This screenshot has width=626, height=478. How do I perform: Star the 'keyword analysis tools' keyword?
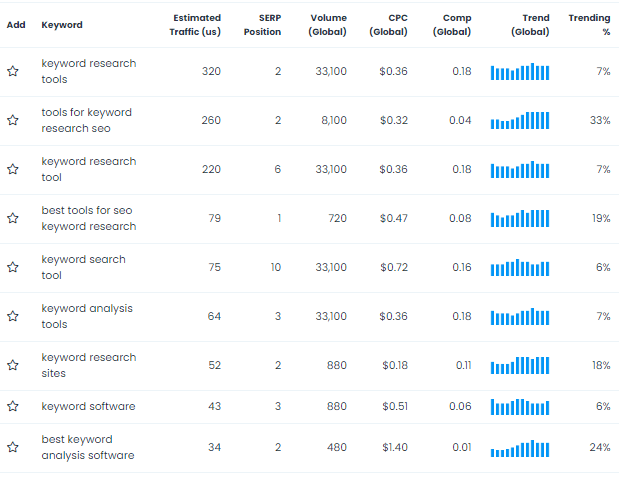[13, 316]
